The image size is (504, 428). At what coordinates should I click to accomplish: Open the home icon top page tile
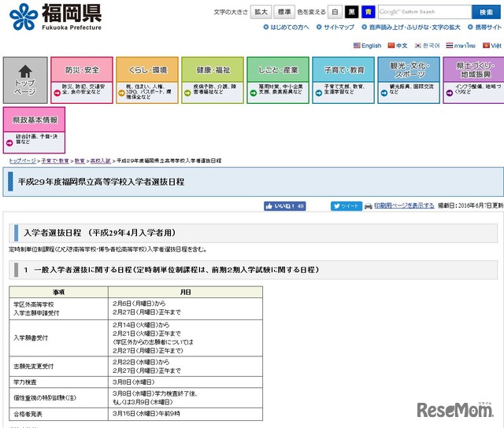click(x=25, y=80)
